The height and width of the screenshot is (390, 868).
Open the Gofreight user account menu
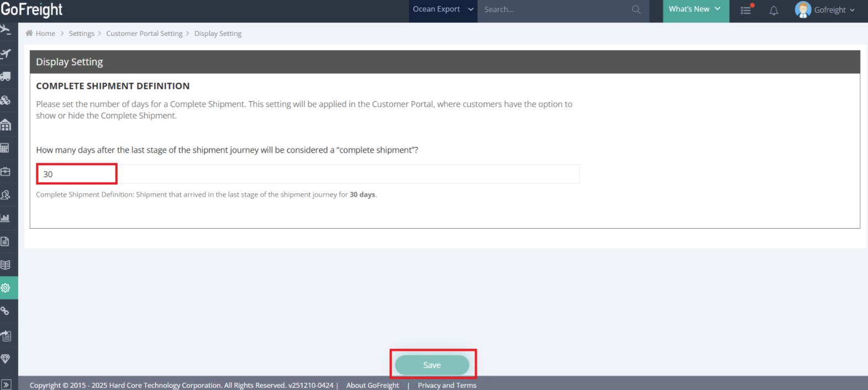(x=825, y=10)
